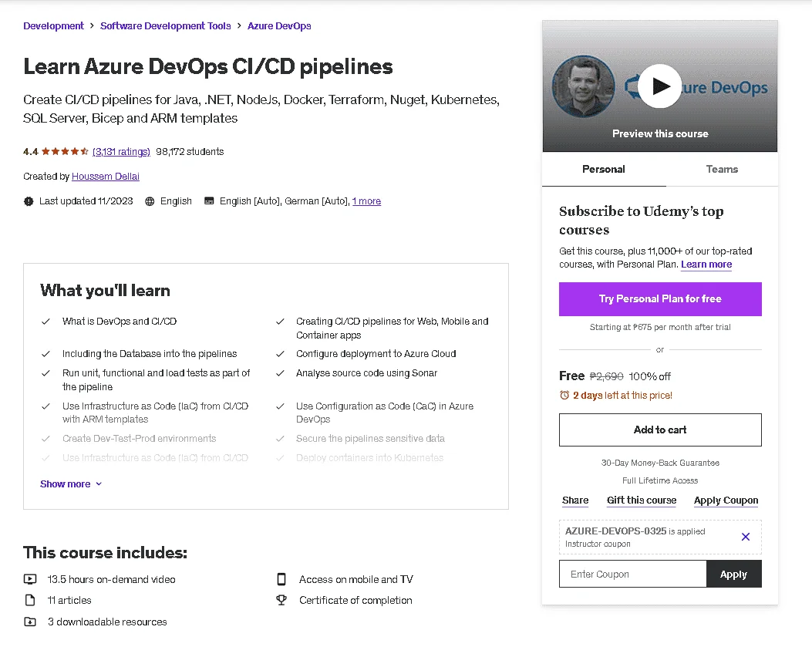
Task: Click the closed captions icon
Action: 209,201
